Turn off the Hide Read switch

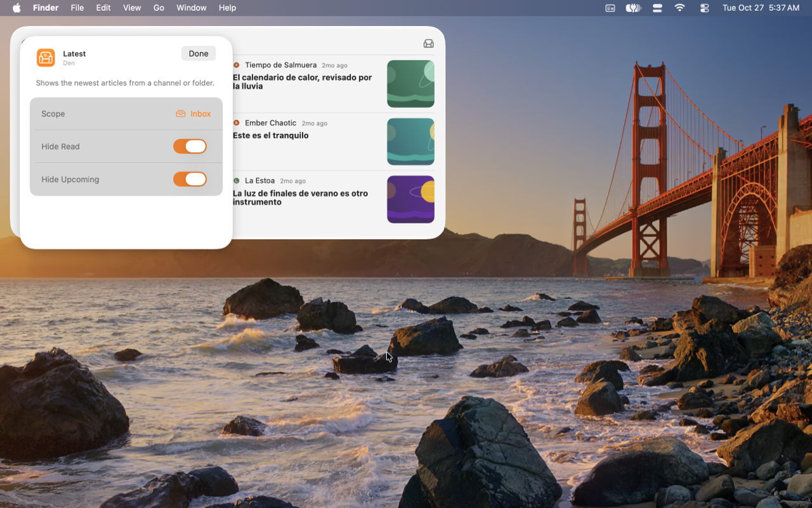point(190,147)
